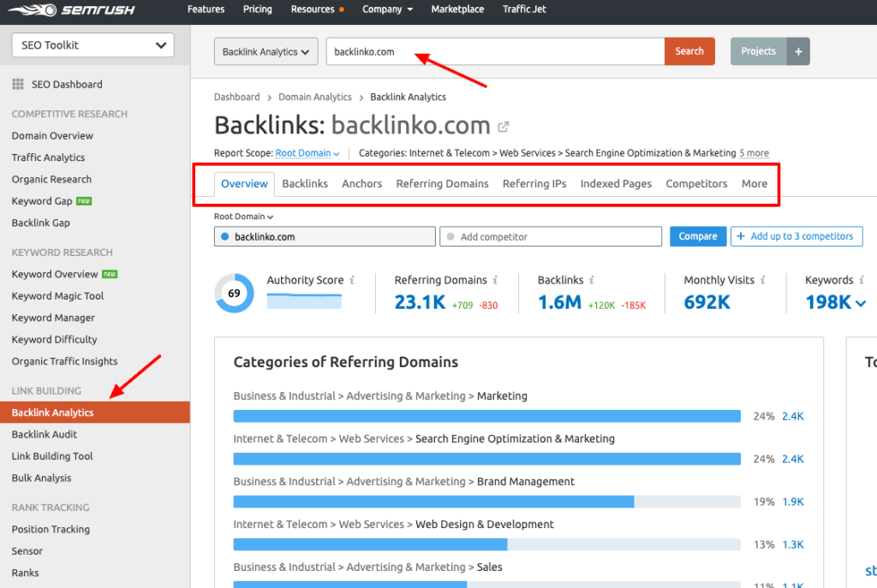
Task: Open Bulk Analysis in sidebar
Action: pos(41,478)
